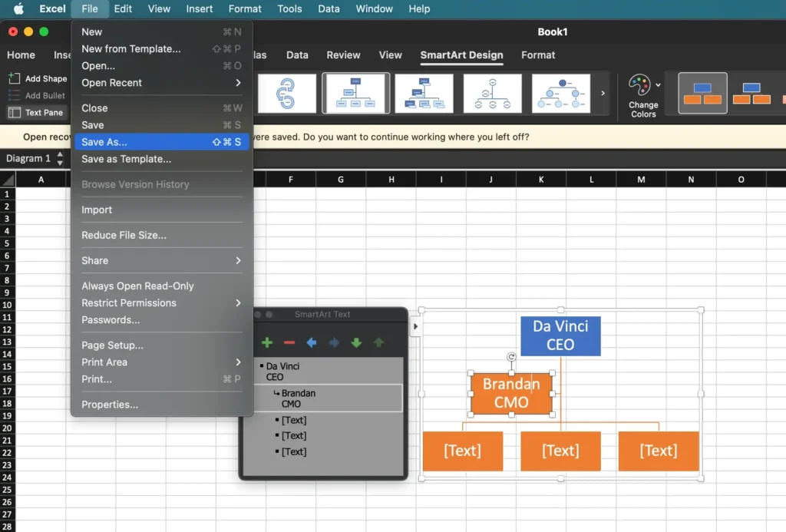Image resolution: width=786 pixels, height=532 pixels.
Task: Choose Save in the File menu
Action: pyautogui.click(x=161, y=125)
